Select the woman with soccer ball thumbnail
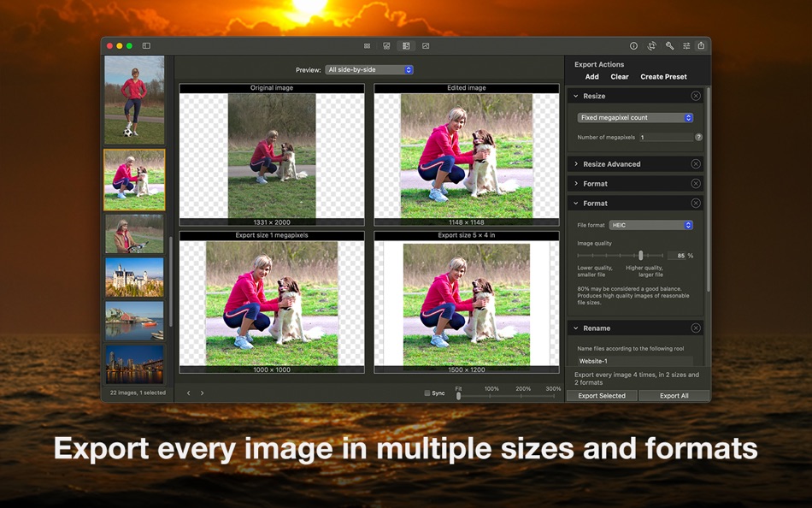Image resolution: width=812 pixels, height=508 pixels. 134,100
